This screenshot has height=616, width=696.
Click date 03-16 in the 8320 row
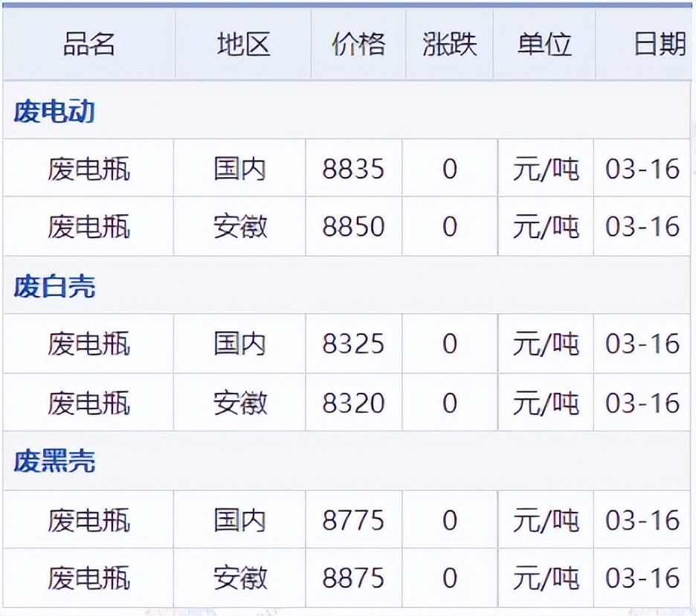tap(642, 402)
